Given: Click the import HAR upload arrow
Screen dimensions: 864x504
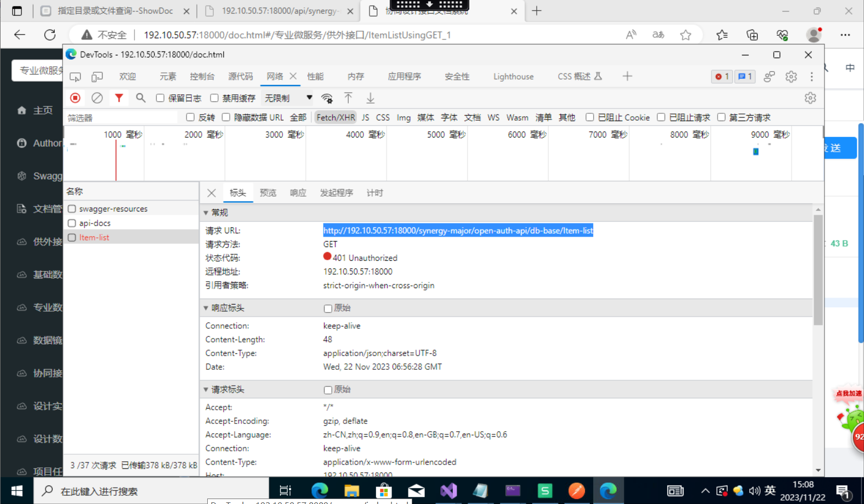Looking at the screenshot, I should [348, 98].
